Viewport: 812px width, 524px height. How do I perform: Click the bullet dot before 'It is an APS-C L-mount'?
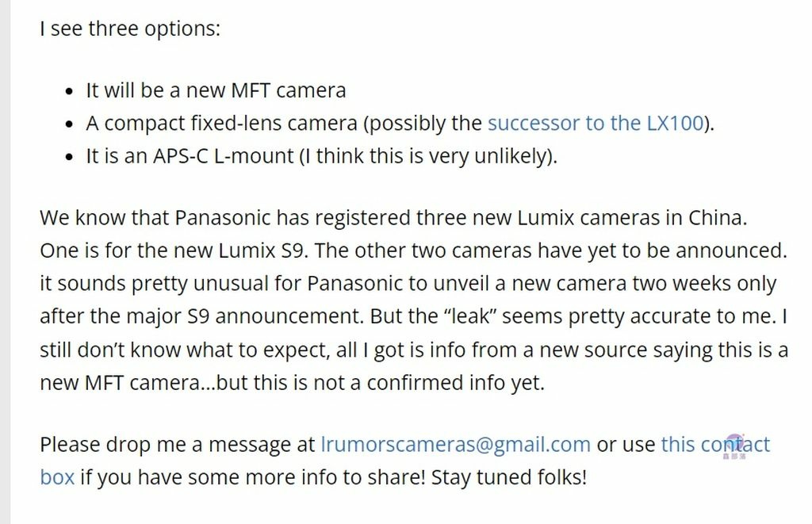click(70, 158)
